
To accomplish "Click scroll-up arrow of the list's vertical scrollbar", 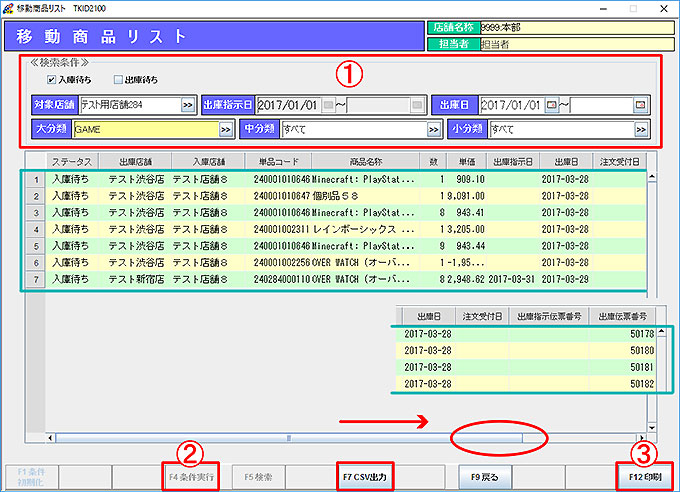I will tap(653, 178).
